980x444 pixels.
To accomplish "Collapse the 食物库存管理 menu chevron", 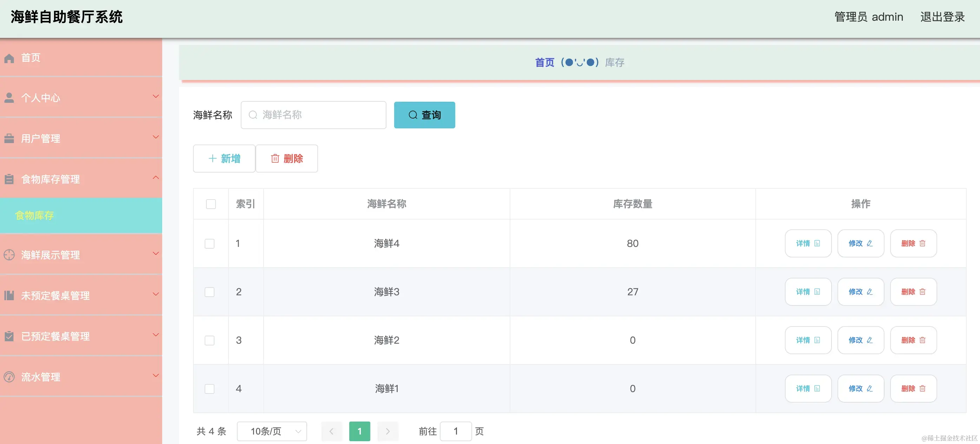I will click(x=155, y=177).
